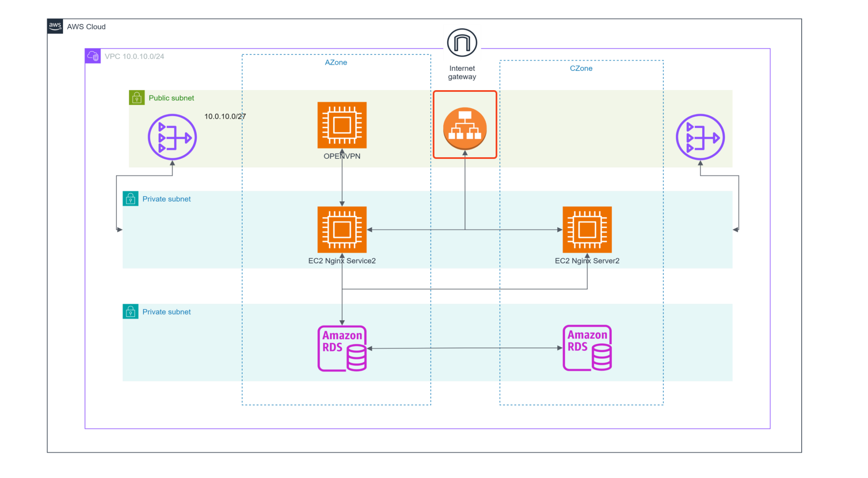Click the upper Private subnet lock icon

coord(130,199)
